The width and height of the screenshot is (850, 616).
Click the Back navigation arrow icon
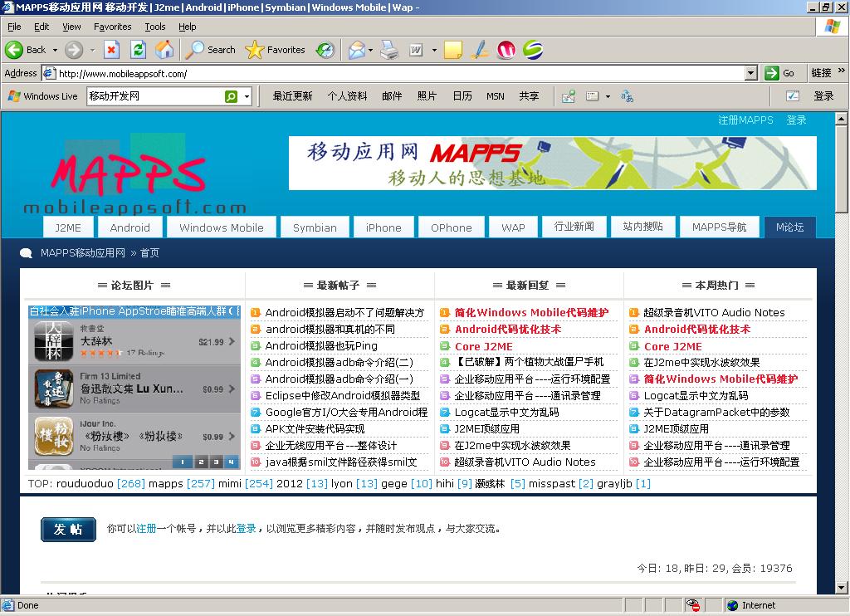pos(13,50)
